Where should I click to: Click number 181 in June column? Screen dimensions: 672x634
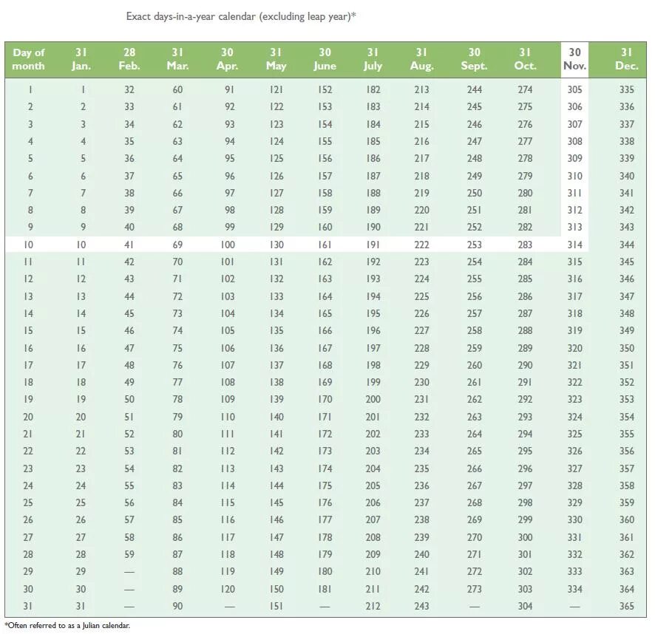point(325,589)
